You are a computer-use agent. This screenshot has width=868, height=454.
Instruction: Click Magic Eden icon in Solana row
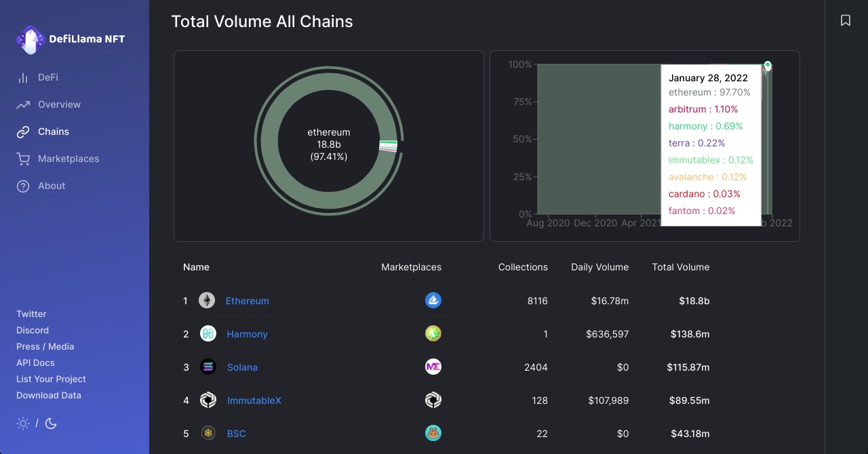click(x=433, y=367)
